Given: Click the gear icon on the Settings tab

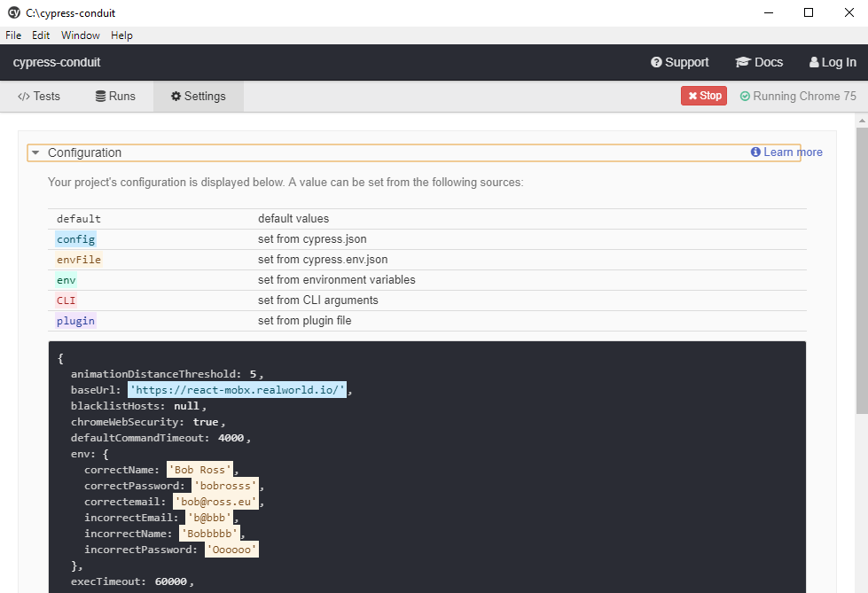Looking at the screenshot, I should [x=175, y=96].
